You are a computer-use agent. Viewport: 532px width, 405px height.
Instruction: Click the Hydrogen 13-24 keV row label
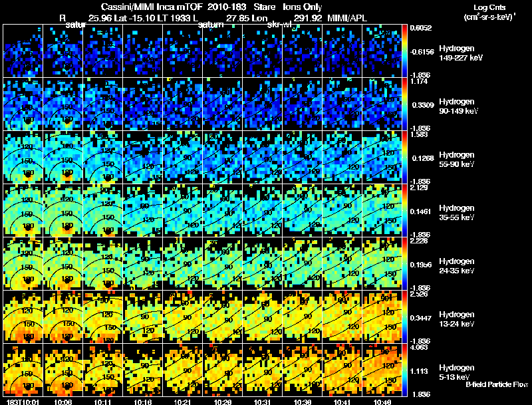(x=457, y=319)
